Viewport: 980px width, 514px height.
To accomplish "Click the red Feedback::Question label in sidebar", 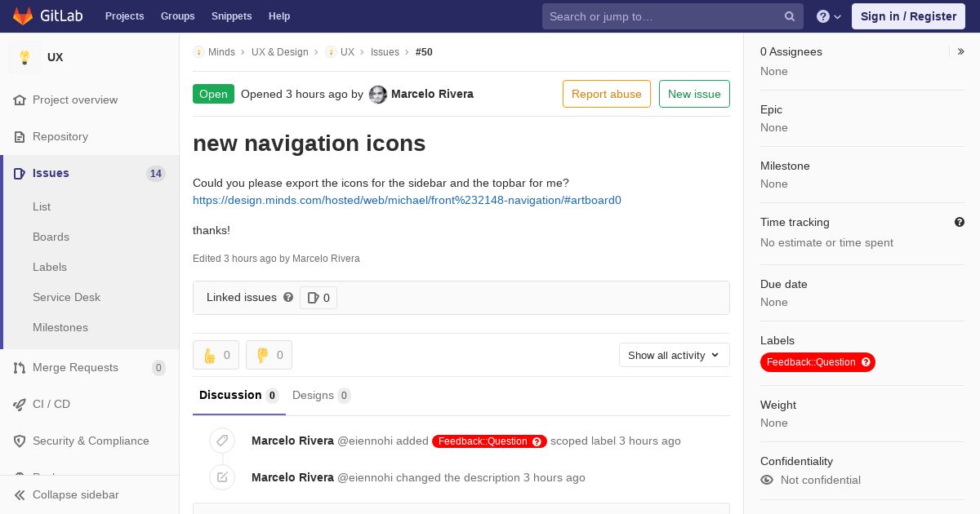I will pos(817,362).
